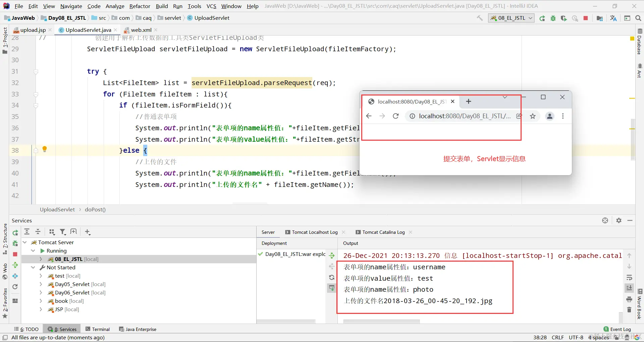644x342 pixels.
Task: Toggle the Web tool window
Action: pos(5,271)
